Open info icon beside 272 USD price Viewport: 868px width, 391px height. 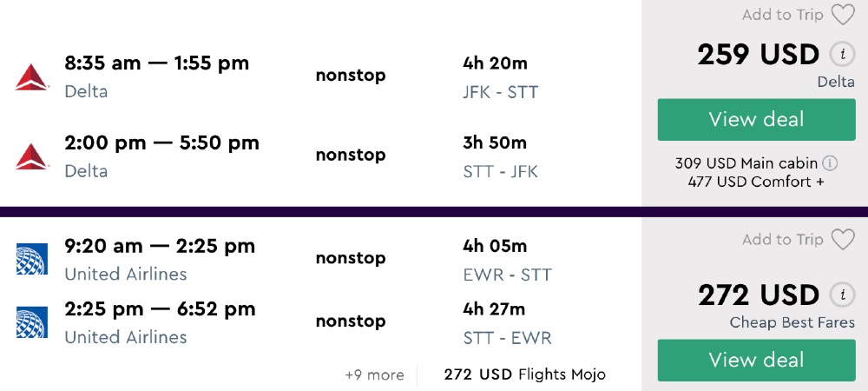tap(841, 295)
